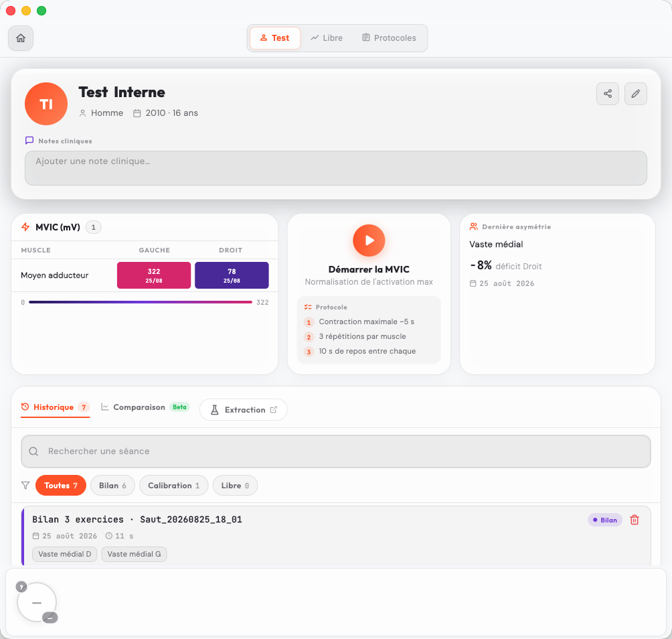Edit patient profile with pencil icon
The width and height of the screenshot is (672, 639).
(x=636, y=94)
